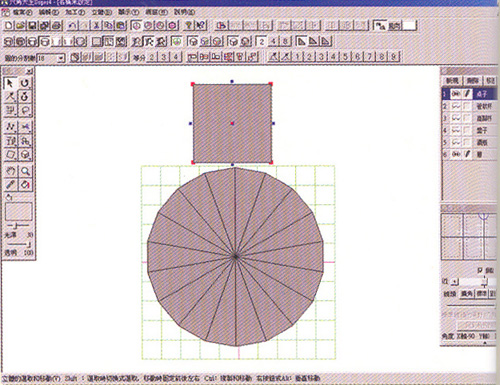Select the arrow selection tool
Image resolution: width=500 pixels, height=385 pixels.
pos(10,83)
